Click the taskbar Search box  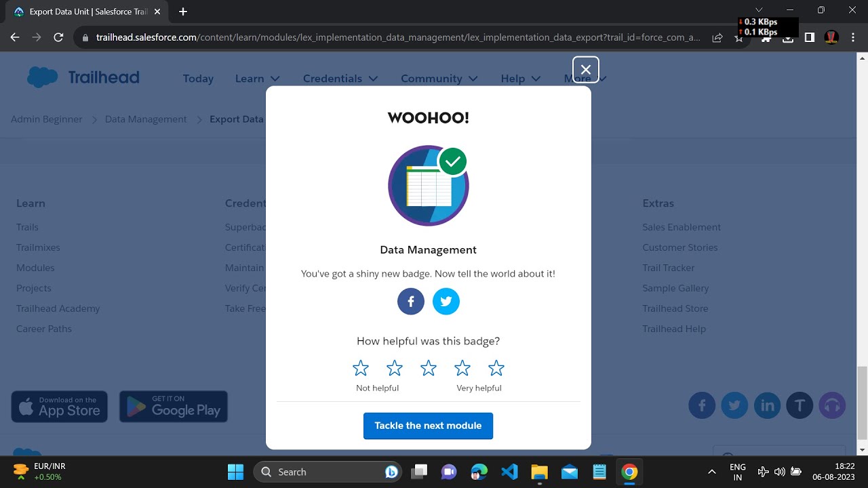328,472
